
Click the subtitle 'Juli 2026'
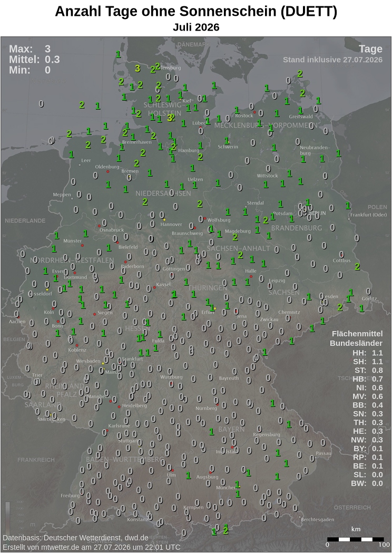coord(196,27)
